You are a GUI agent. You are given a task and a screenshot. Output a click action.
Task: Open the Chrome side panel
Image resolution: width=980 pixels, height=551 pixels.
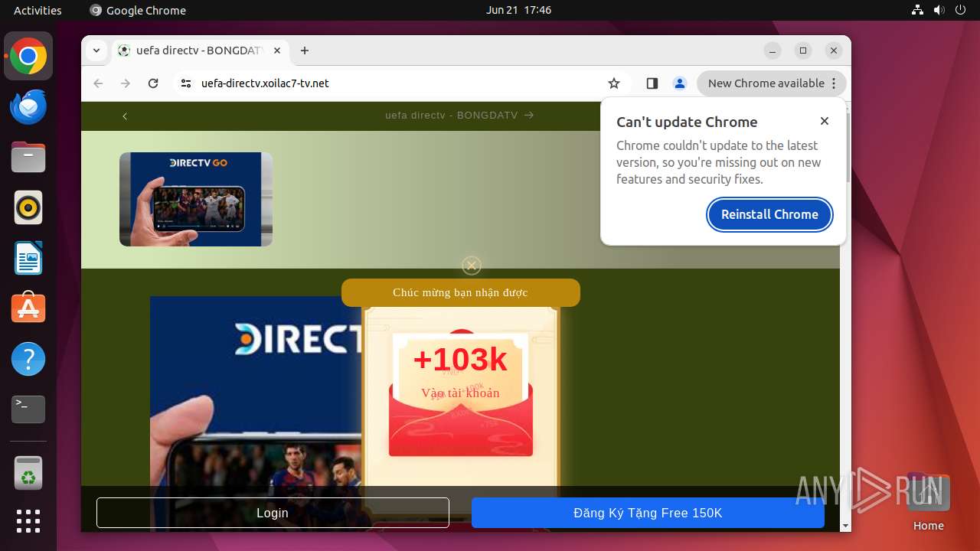652,83
